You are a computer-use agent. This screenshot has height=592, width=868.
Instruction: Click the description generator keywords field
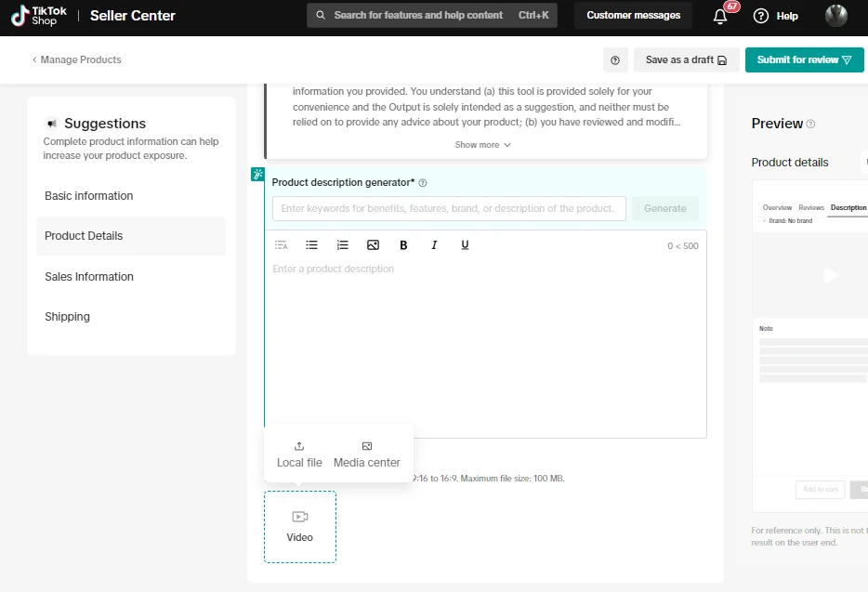[x=448, y=208]
